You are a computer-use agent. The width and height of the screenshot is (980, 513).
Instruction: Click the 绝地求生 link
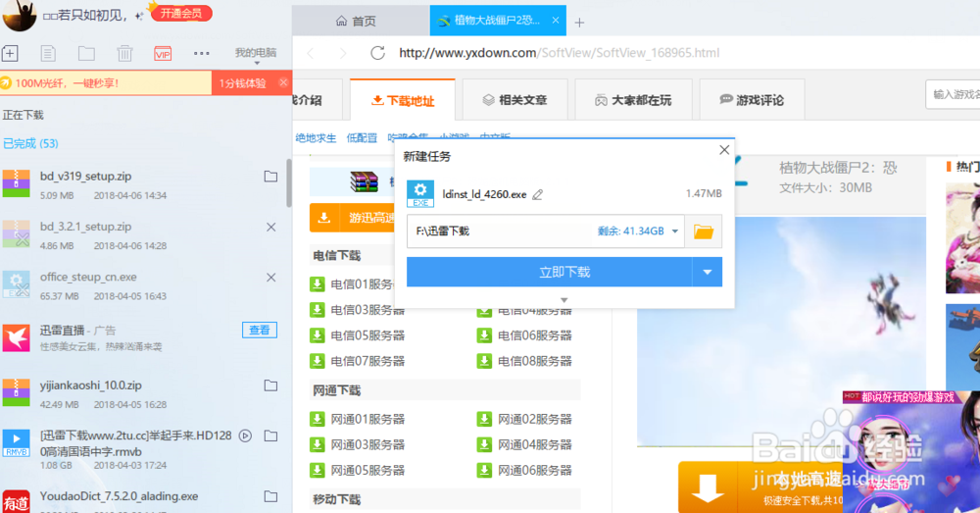(x=316, y=138)
